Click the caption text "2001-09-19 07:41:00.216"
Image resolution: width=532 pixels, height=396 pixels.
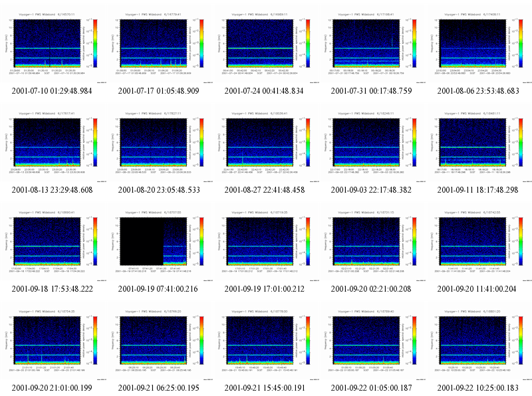click(158, 289)
